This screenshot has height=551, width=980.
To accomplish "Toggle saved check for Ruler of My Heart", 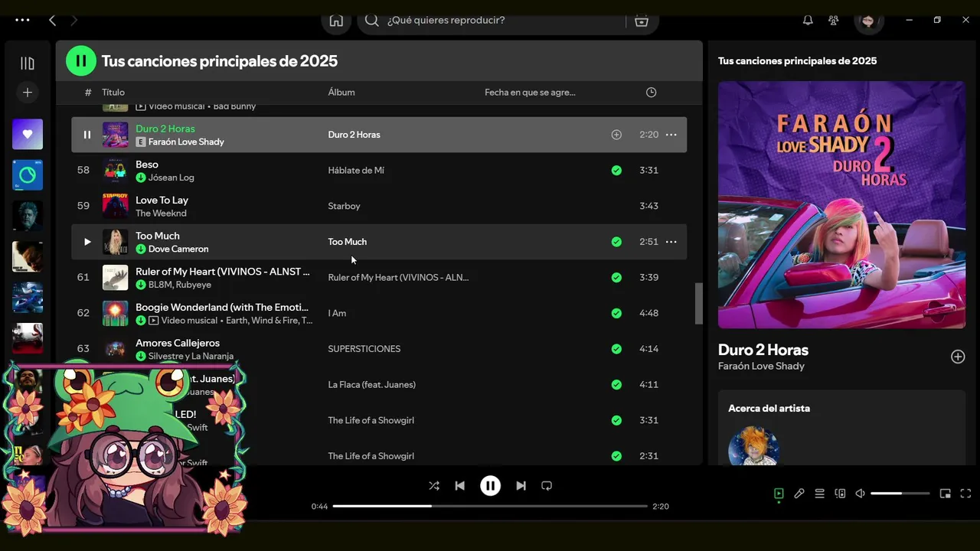I will point(616,277).
